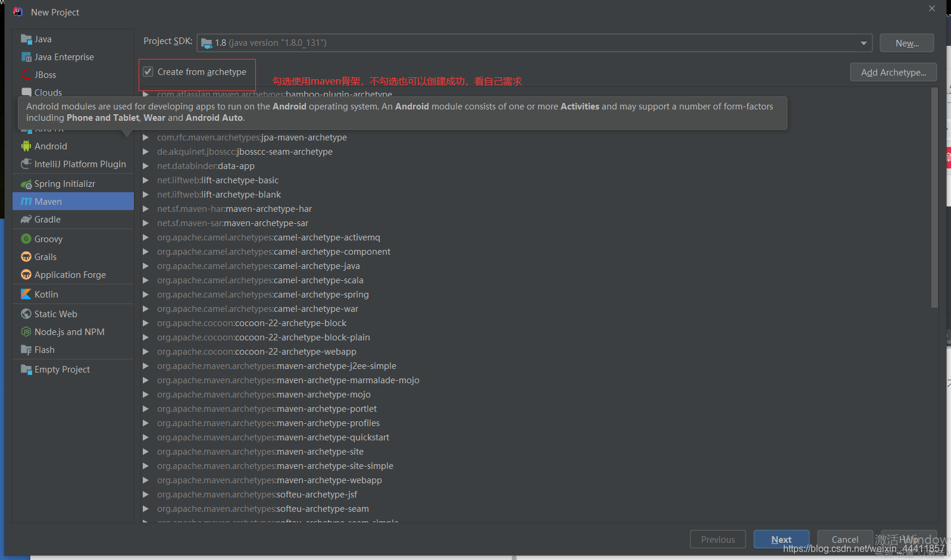Expand softeu-archetype-jsf node
Viewport: 951px width, 560px height.
146,495
